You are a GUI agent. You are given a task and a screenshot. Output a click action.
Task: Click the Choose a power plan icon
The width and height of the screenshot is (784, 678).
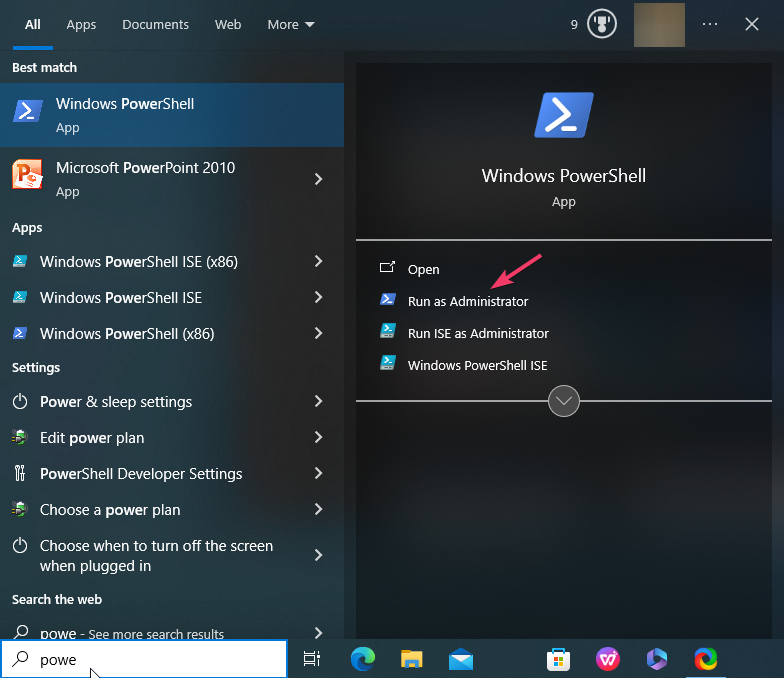click(x=20, y=509)
